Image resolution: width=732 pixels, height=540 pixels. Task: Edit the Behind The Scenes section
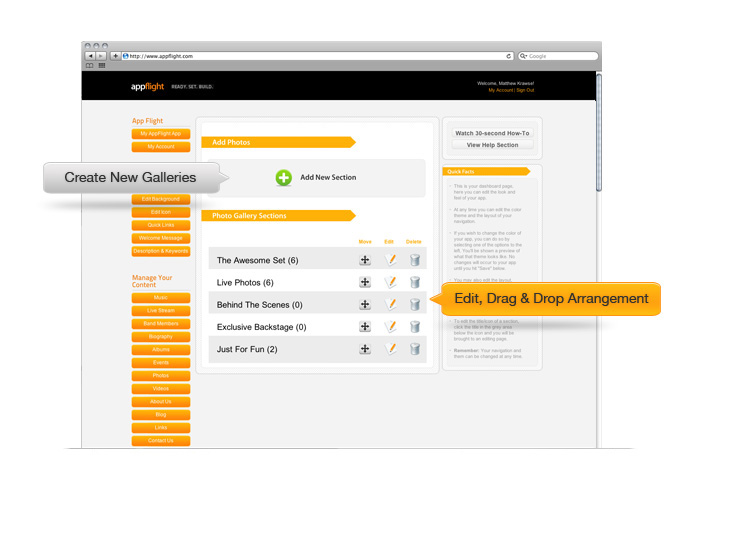click(390, 304)
